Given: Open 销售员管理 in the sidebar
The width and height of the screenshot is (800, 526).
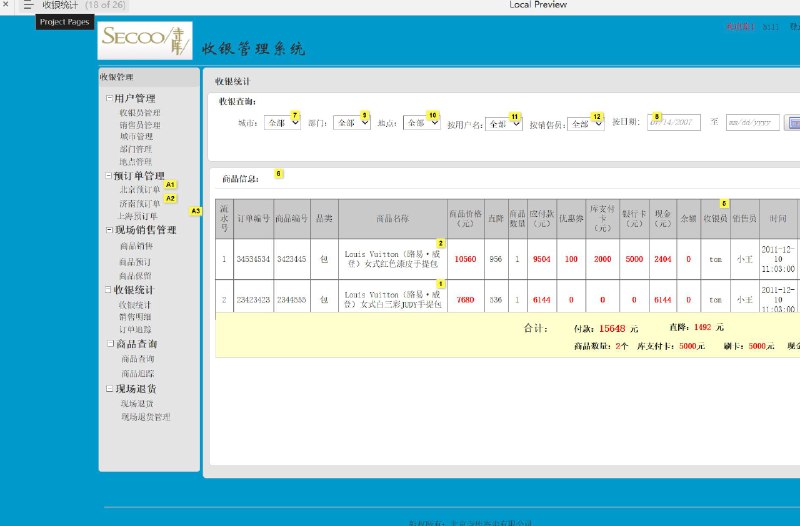Looking at the screenshot, I should (140, 125).
